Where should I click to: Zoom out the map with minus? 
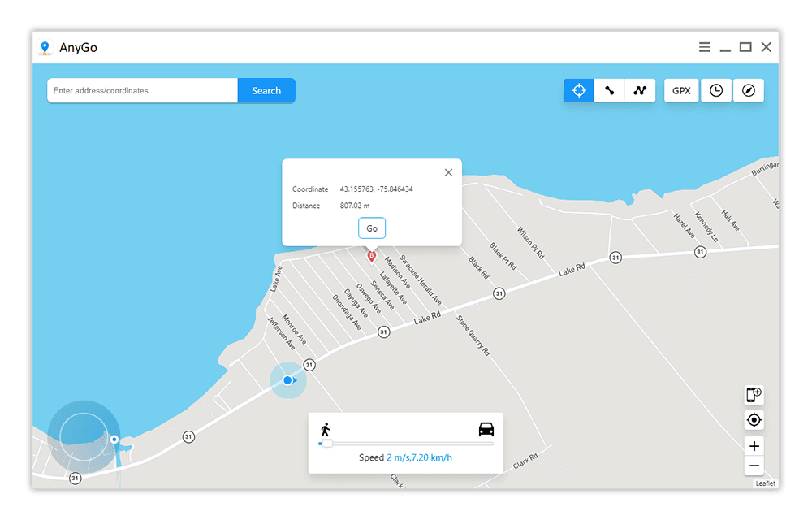tap(754, 466)
